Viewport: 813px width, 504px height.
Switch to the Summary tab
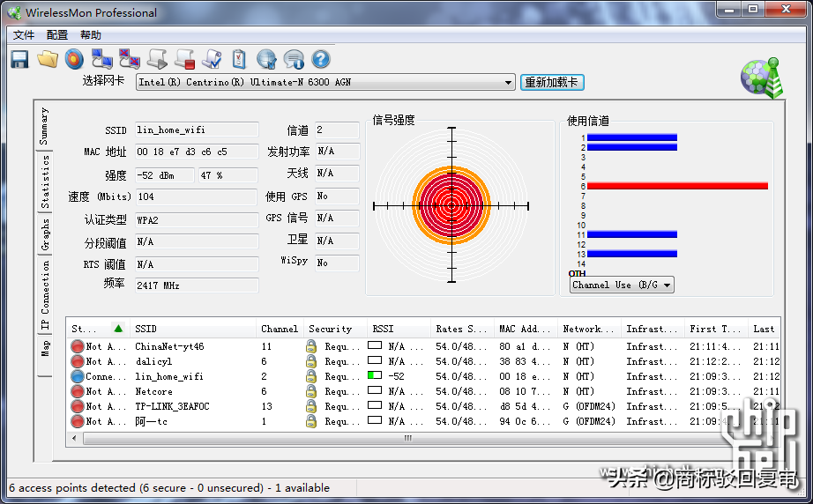click(44, 126)
